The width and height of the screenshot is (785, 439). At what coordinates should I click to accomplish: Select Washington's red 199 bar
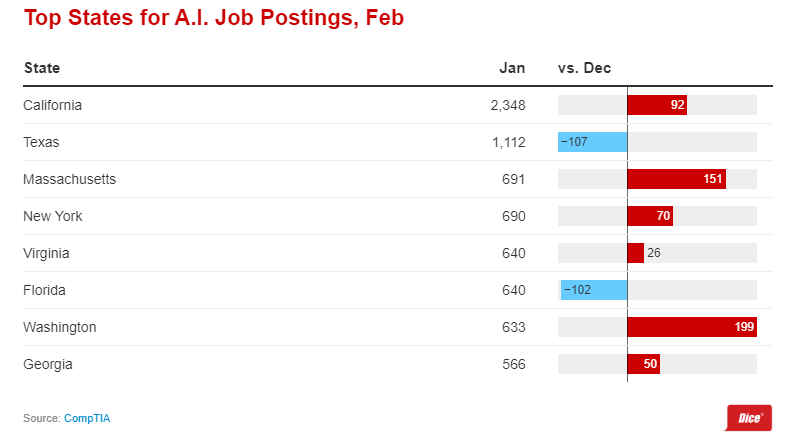(692, 327)
